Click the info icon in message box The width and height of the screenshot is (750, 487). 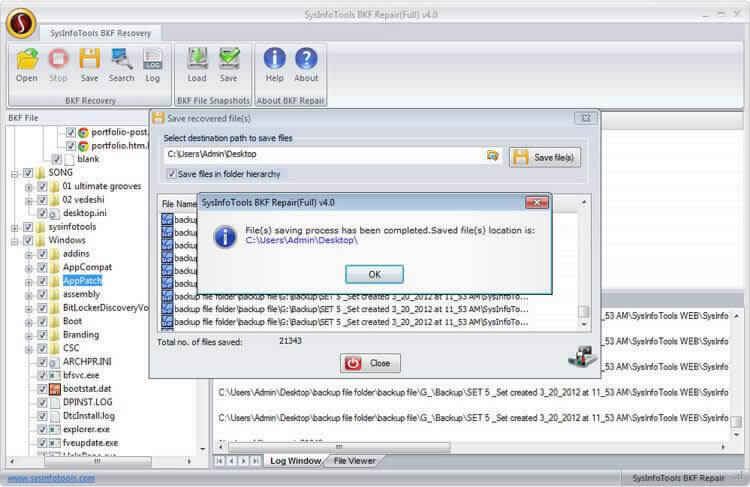coord(225,237)
